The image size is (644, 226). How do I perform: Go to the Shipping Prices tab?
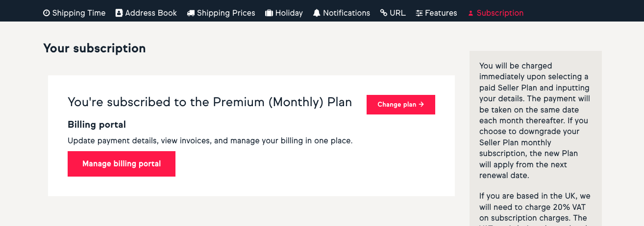point(226,13)
